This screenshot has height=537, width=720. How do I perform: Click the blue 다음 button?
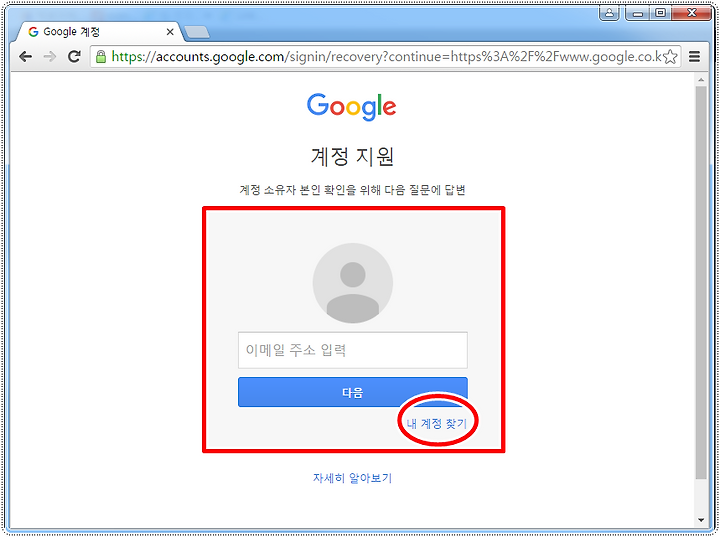[x=353, y=392]
